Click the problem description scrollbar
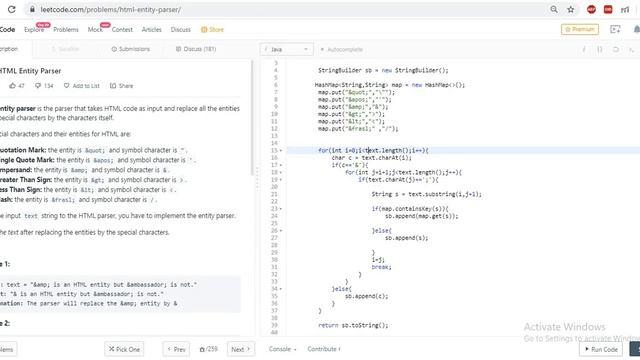This screenshot has height=360, width=640. (x=252, y=118)
